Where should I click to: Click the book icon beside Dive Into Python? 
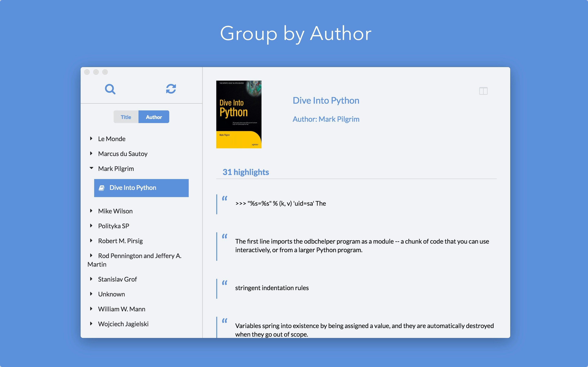pos(101,188)
